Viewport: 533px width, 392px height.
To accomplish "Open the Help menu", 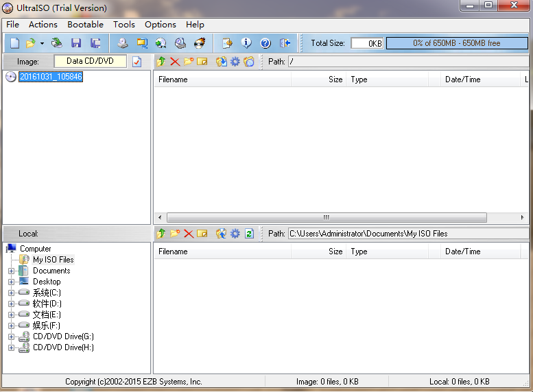I will (x=195, y=25).
